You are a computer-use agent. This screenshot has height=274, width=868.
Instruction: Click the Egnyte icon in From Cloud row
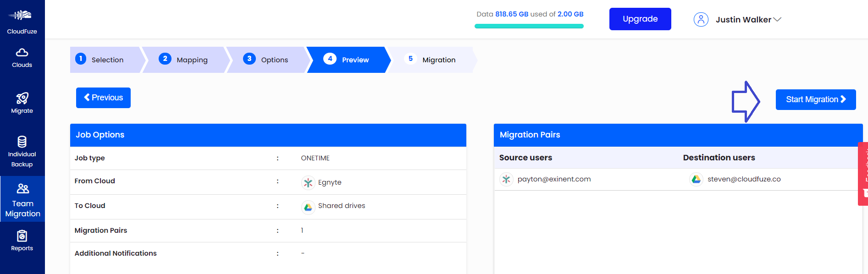(x=308, y=182)
